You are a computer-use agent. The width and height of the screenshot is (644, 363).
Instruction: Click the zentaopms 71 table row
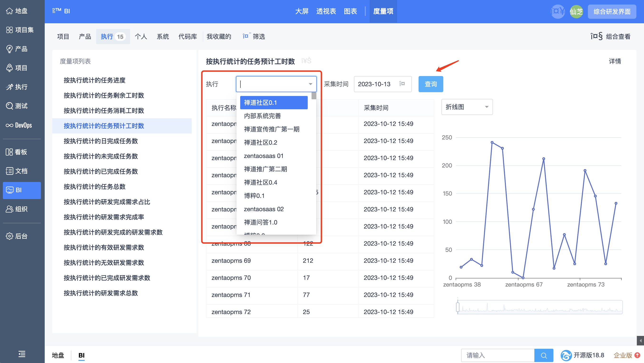320,295
